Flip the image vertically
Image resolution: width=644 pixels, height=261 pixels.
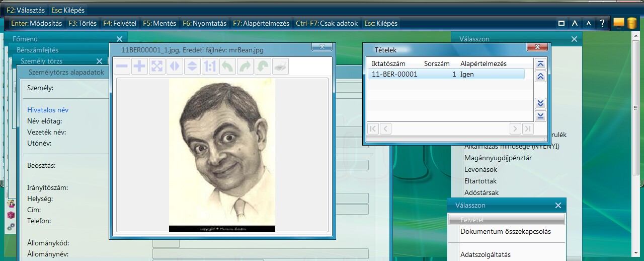[x=192, y=67]
